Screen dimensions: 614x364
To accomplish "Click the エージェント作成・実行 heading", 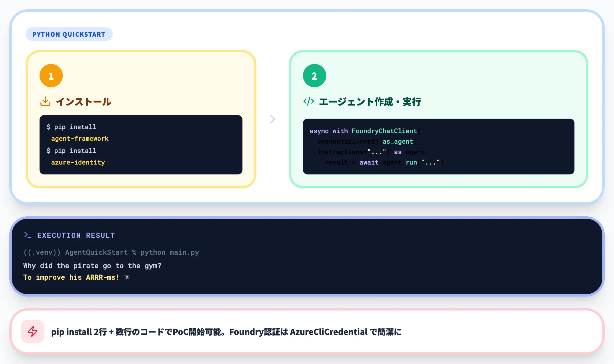I will [x=370, y=102].
